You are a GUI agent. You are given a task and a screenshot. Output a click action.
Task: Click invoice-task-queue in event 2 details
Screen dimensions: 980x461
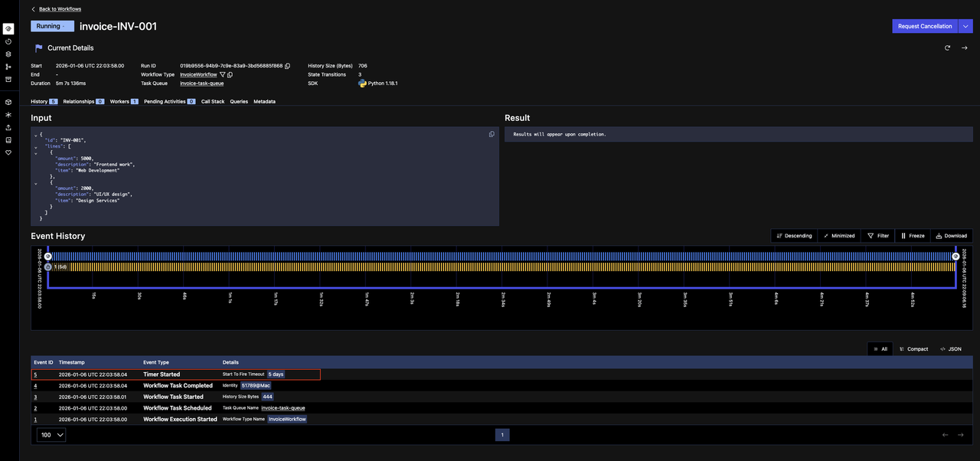(283, 408)
